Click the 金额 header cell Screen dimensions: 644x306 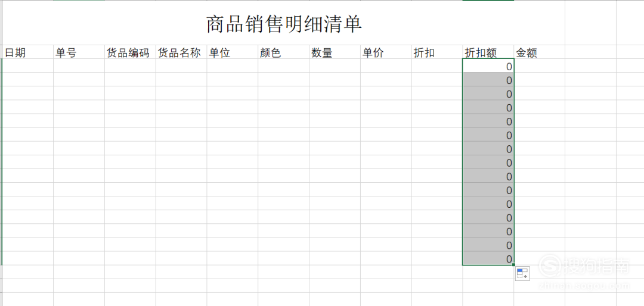(x=539, y=52)
